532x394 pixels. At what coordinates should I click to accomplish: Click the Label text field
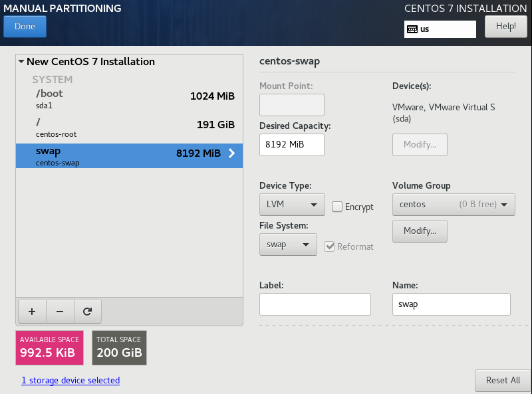coord(315,304)
